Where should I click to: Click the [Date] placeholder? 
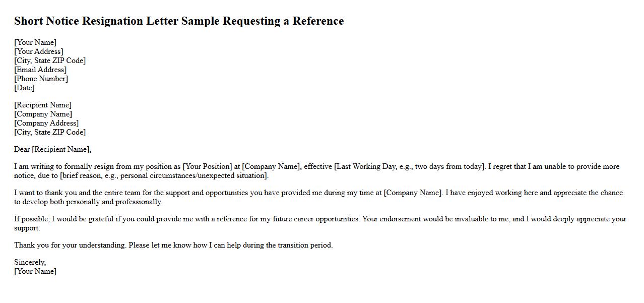click(24, 88)
